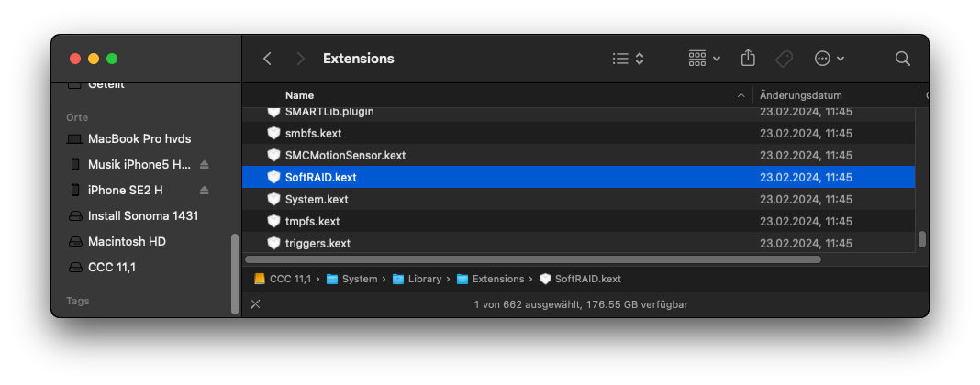Image resolution: width=980 pixels, height=385 pixels.
Task: Select MacBook Pro hvds in sidebar
Action: (139, 139)
